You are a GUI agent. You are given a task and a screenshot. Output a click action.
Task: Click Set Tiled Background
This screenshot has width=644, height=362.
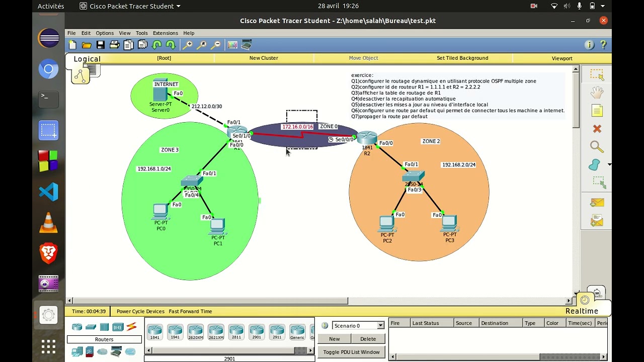pyautogui.click(x=462, y=58)
